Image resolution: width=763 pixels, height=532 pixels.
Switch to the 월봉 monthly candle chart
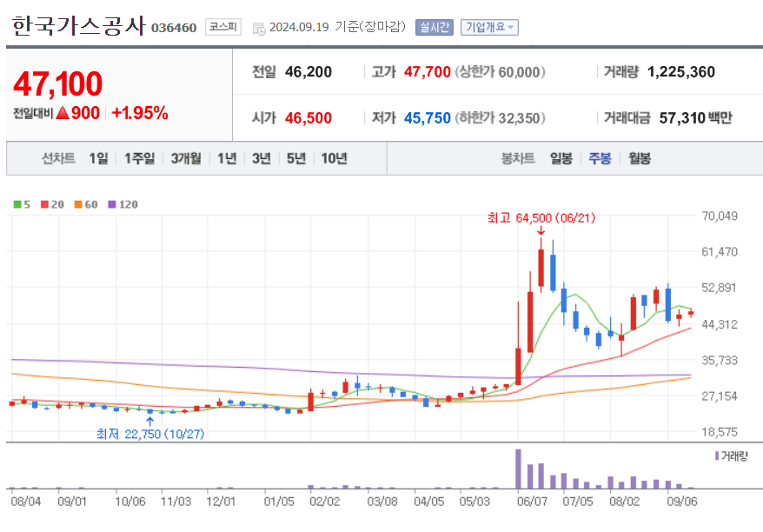640,158
